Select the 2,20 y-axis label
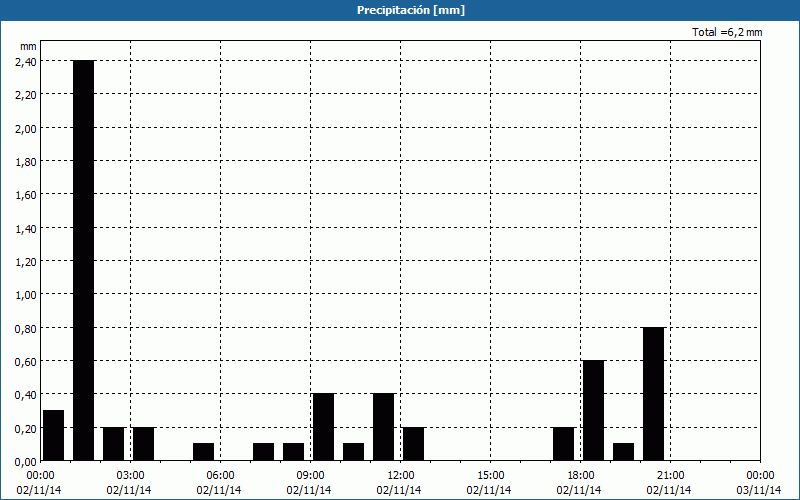Image resolution: width=800 pixels, height=500 pixels. coord(26,95)
